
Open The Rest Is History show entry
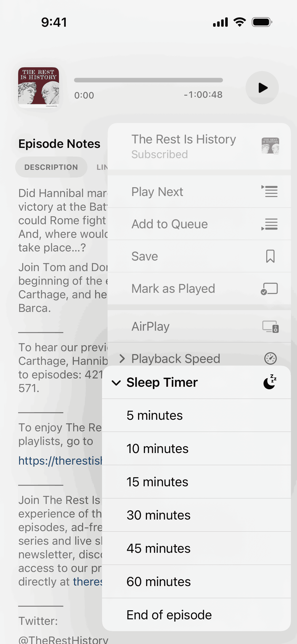coord(199,146)
